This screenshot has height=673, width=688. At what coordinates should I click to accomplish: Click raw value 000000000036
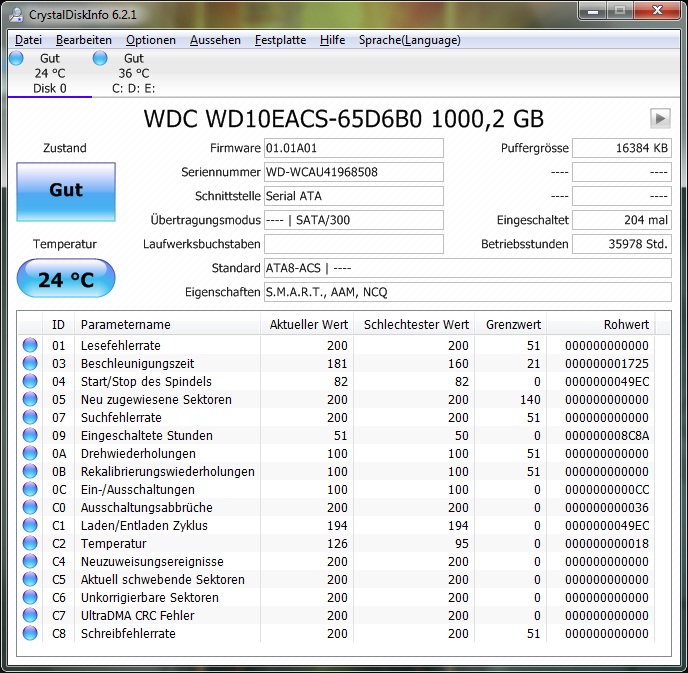coord(607,508)
